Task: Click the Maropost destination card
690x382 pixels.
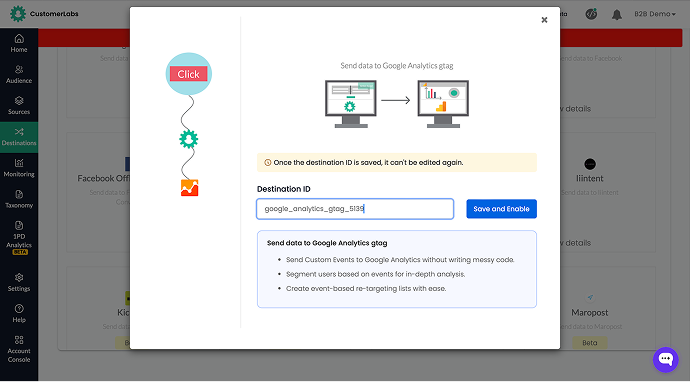Action: click(x=607, y=308)
